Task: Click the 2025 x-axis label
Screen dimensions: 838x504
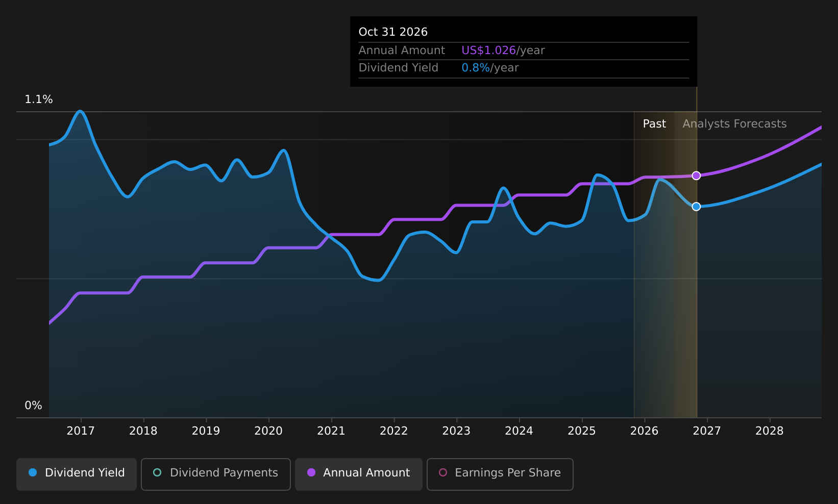Action: click(x=582, y=431)
